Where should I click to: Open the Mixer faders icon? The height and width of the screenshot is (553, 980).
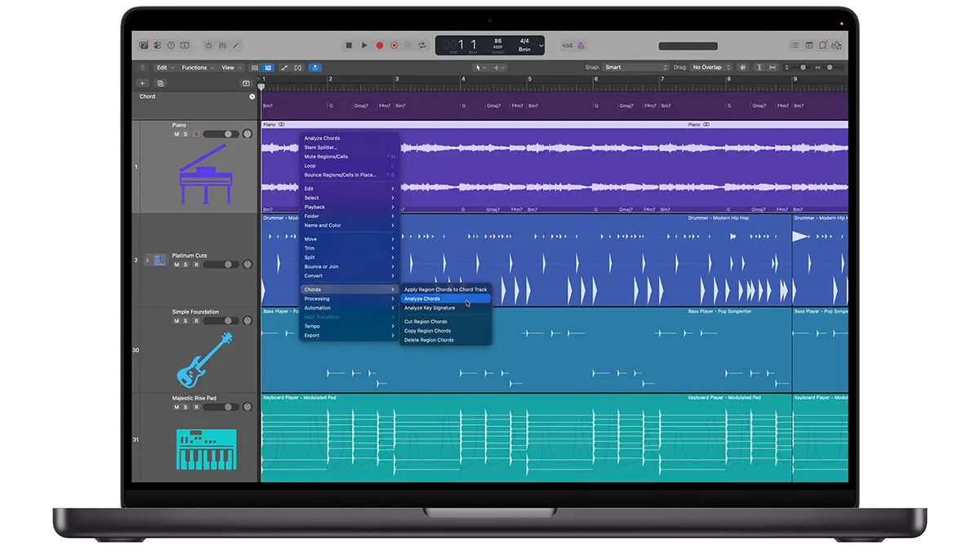tap(223, 46)
